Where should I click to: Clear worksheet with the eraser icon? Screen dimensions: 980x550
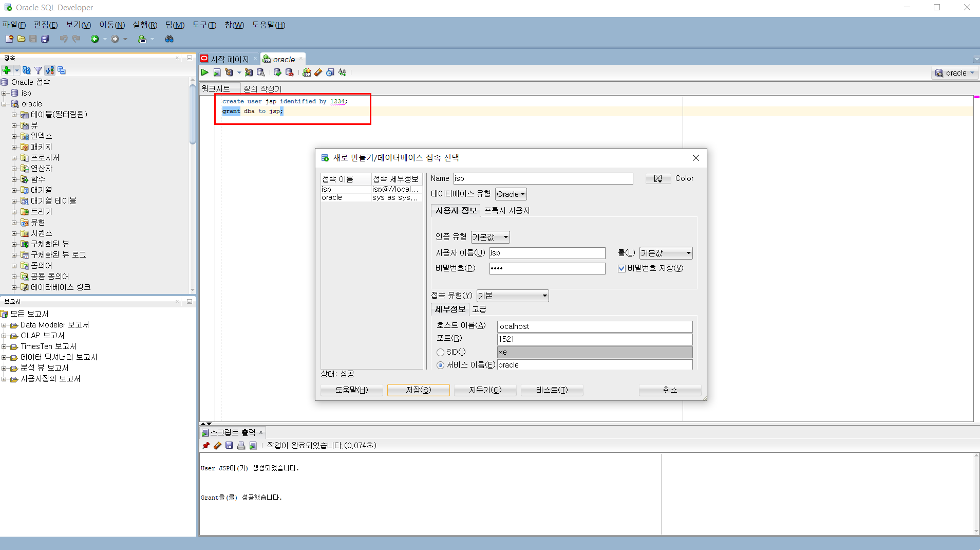click(x=318, y=72)
